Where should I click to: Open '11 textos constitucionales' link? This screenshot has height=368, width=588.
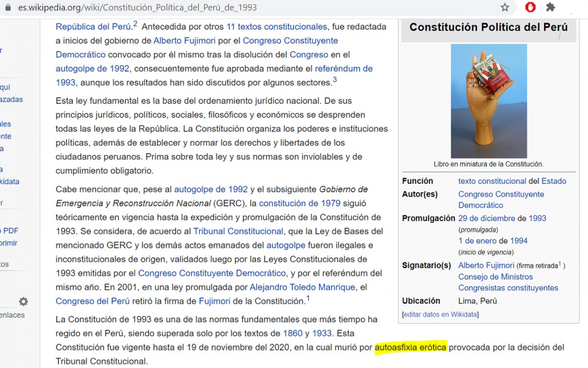(x=276, y=26)
